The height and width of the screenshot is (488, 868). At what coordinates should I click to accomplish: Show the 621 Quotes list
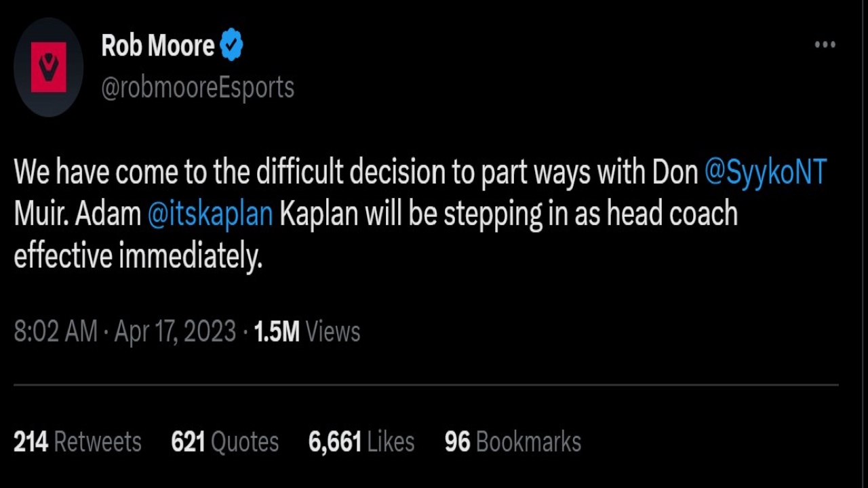click(224, 442)
